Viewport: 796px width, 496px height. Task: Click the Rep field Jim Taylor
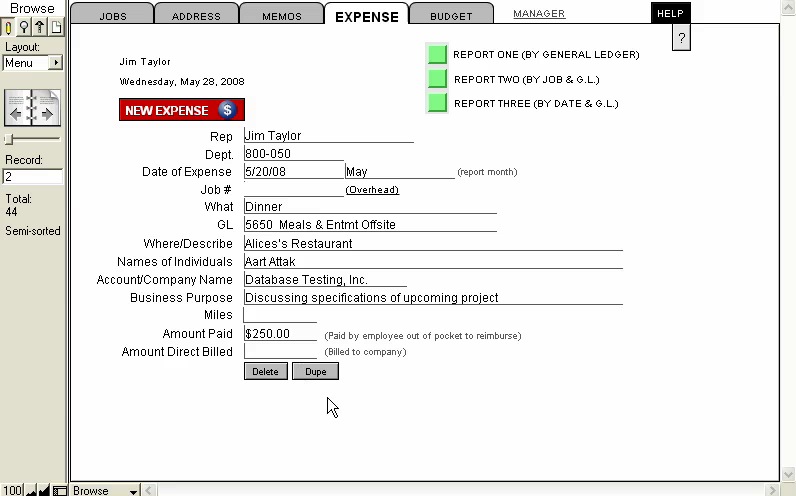point(328,136)
